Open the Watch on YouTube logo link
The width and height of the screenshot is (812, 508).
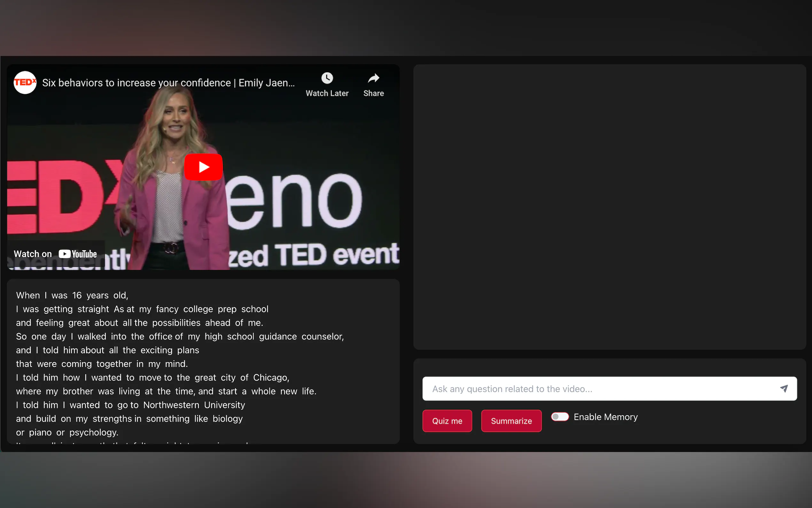click(78, 254)
